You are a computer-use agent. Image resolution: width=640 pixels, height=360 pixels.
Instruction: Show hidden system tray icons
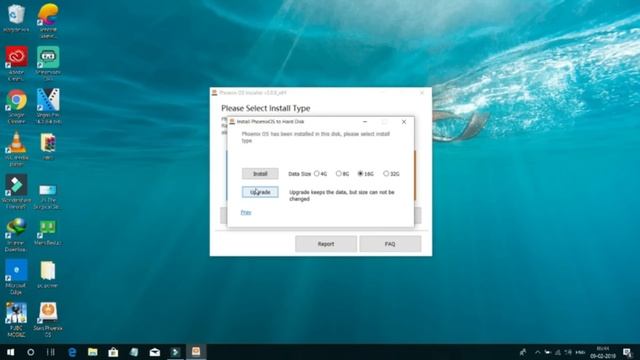537,352
